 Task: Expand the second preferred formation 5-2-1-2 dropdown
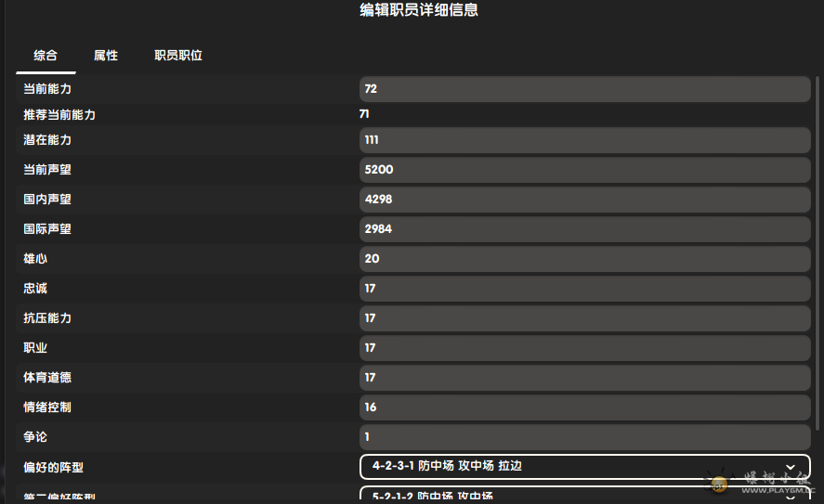[585, 494]
